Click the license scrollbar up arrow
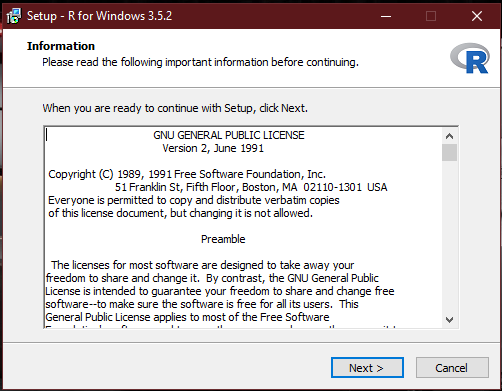The image size is (502, 391). click(449, 136)
